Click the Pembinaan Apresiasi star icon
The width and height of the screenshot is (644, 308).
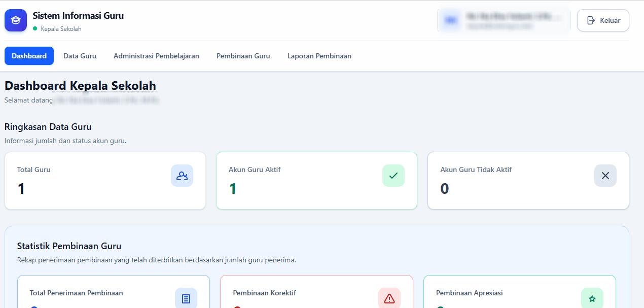(592, 298)
